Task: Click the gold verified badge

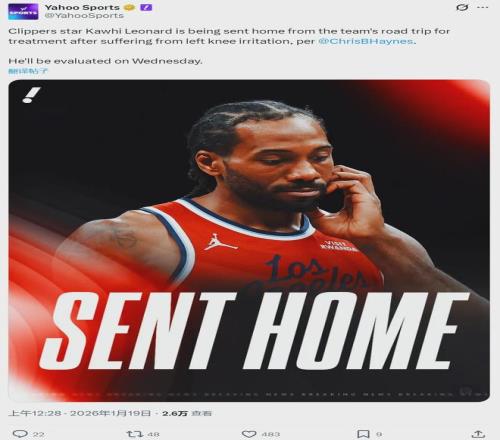Action: pyautogui.click(x=129, y=7)
